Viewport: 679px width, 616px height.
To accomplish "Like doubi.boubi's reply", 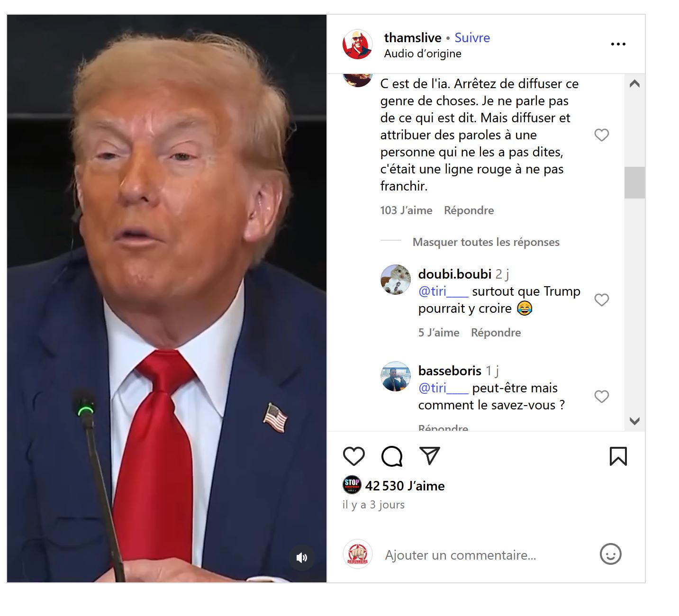I will [601, 300].
